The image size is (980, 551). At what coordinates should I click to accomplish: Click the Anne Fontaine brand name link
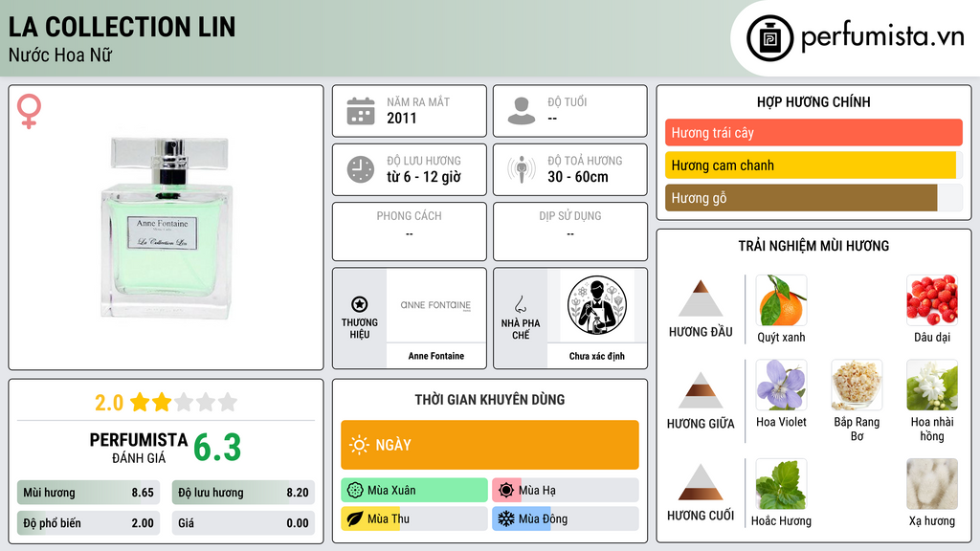[436, 356]
